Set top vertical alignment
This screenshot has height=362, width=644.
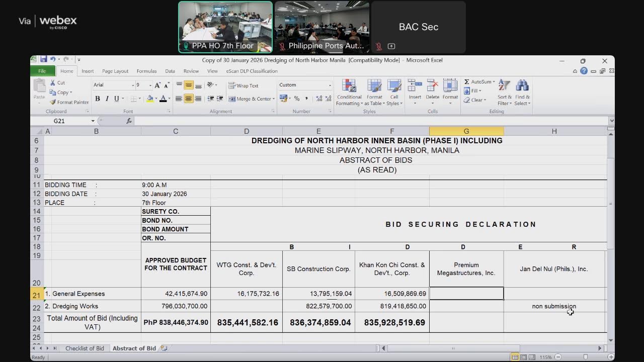click(x=179, y=85)
